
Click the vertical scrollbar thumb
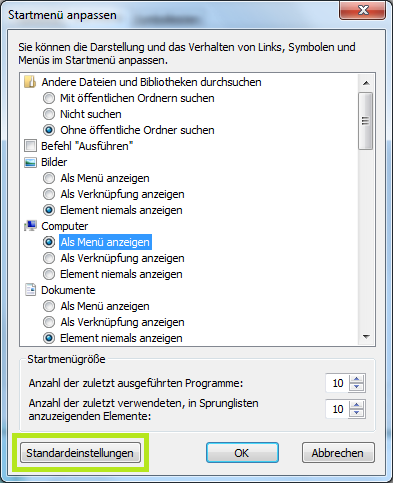[x=366, y=121]
